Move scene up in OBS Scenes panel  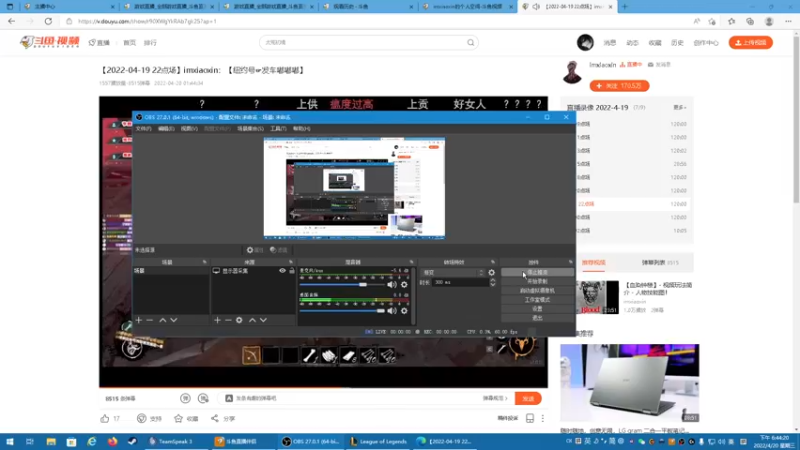point(163,320)
